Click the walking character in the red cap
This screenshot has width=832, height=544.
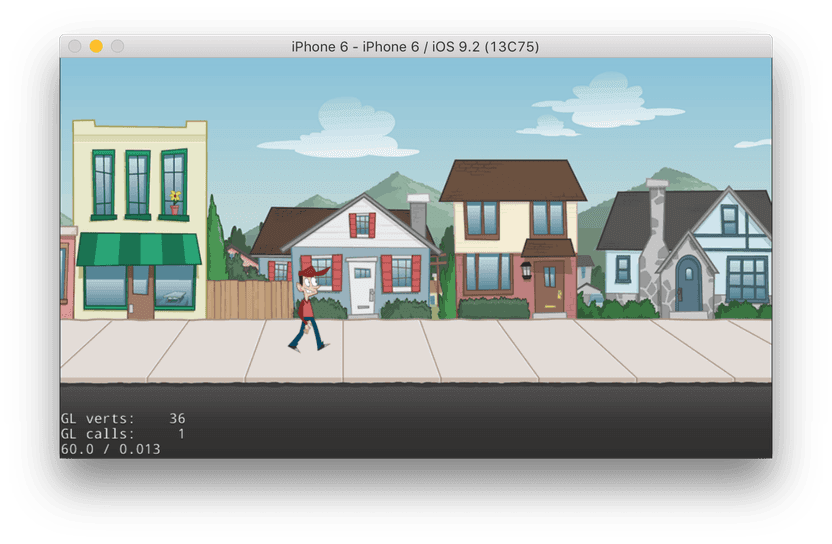click(310, 309)
